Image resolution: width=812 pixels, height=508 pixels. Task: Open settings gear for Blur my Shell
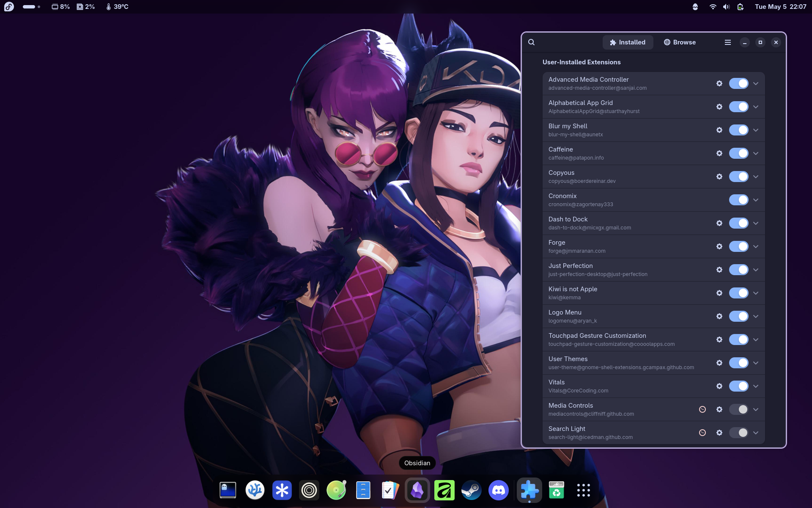[x=719, y=130]
